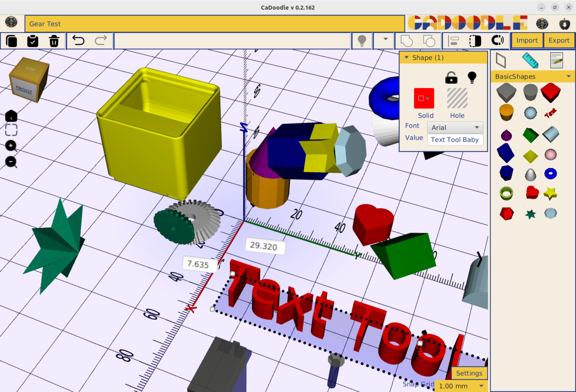
Task: Set shape to Hole mode
Action: 457,99
